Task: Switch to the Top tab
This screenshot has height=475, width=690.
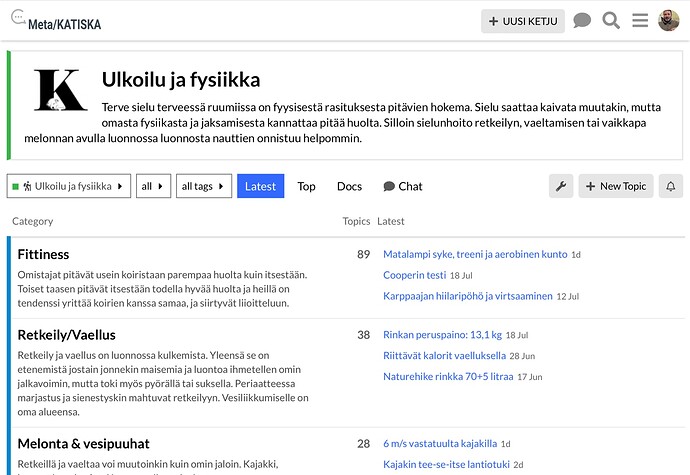Action: point(306,186)
